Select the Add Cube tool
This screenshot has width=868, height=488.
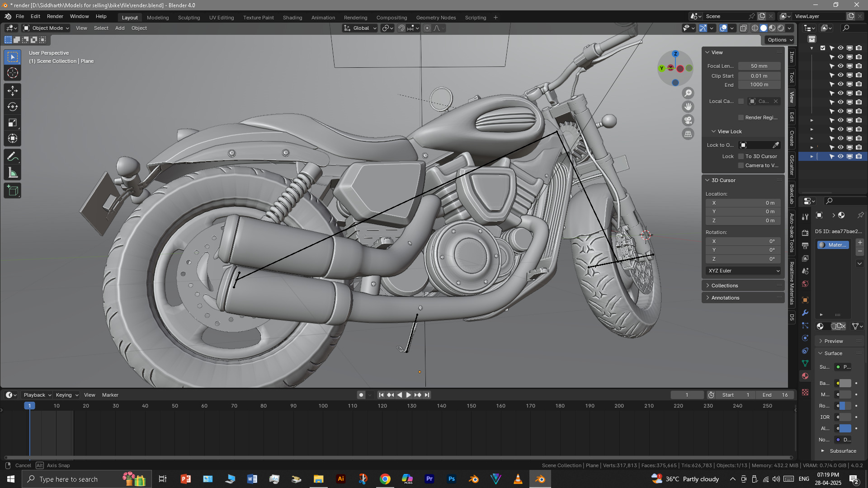(13, 191)
